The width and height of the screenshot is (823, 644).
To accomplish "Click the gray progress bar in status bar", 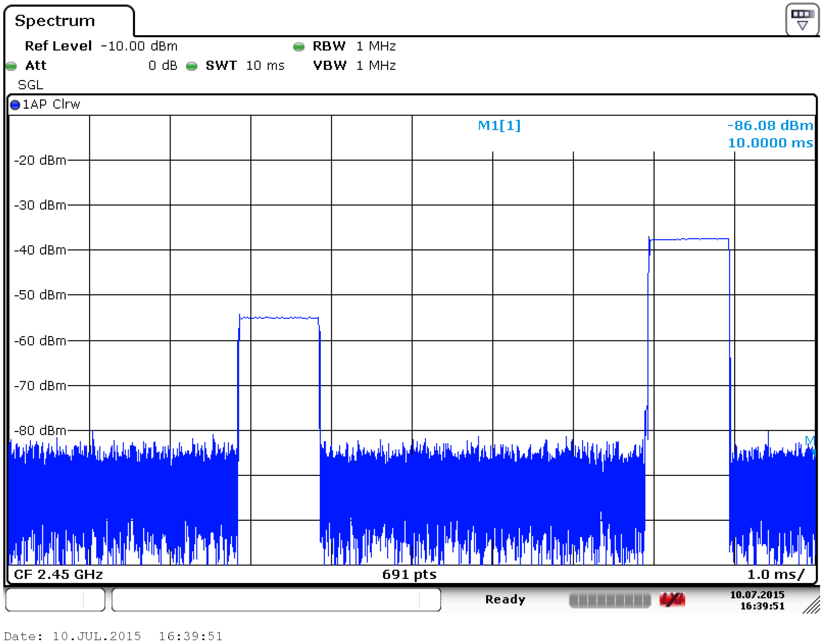I will 609,600.
